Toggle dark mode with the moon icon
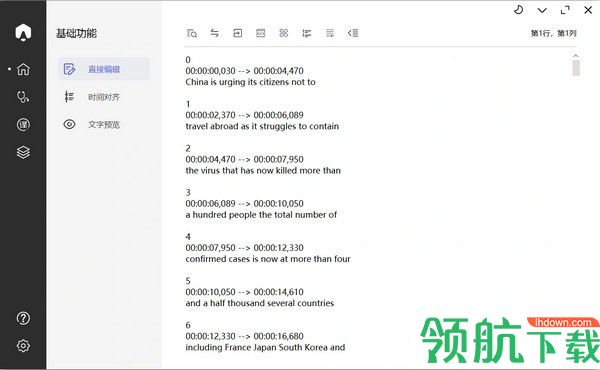600x370 pixels. tap(518, 10)
